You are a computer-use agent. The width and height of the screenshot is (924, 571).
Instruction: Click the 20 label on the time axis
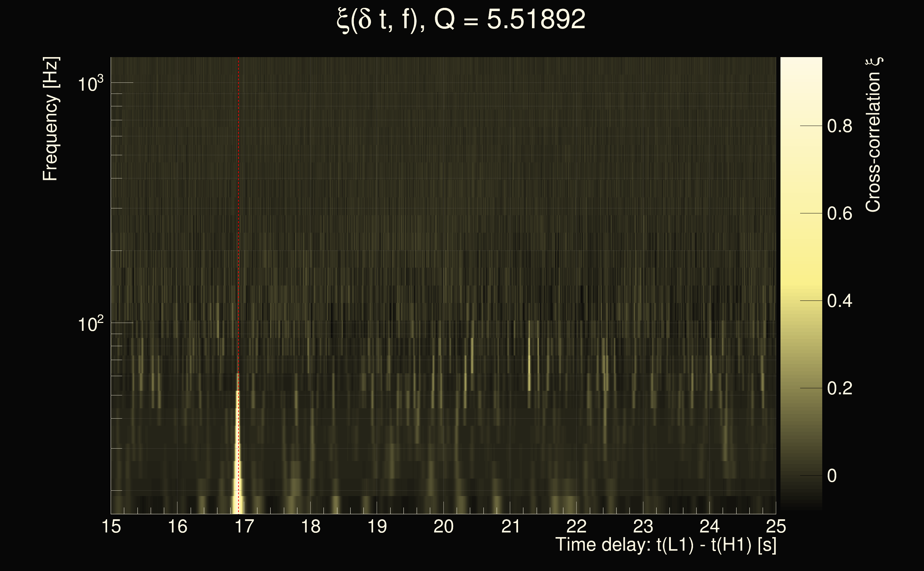coord(443,526)
